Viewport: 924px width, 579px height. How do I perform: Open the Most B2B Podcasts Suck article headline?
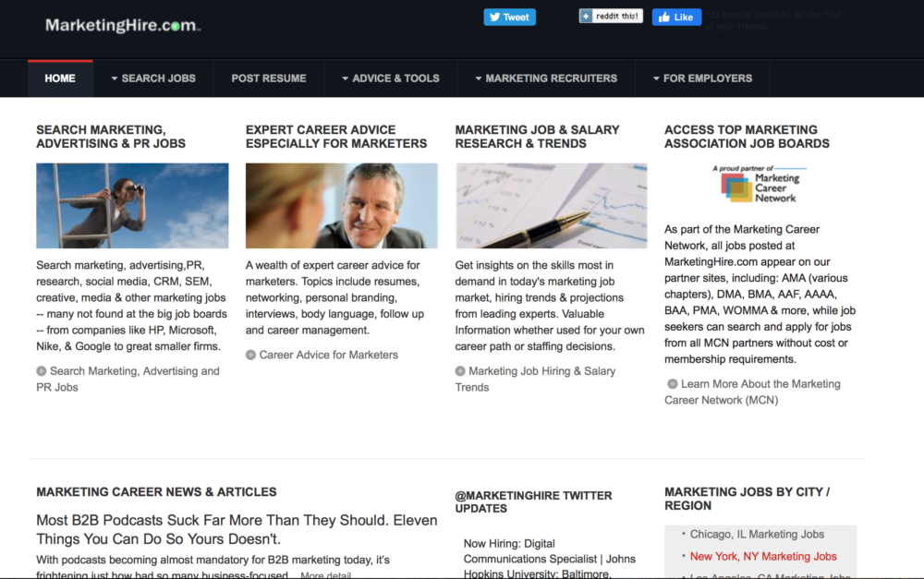(237, 529)
